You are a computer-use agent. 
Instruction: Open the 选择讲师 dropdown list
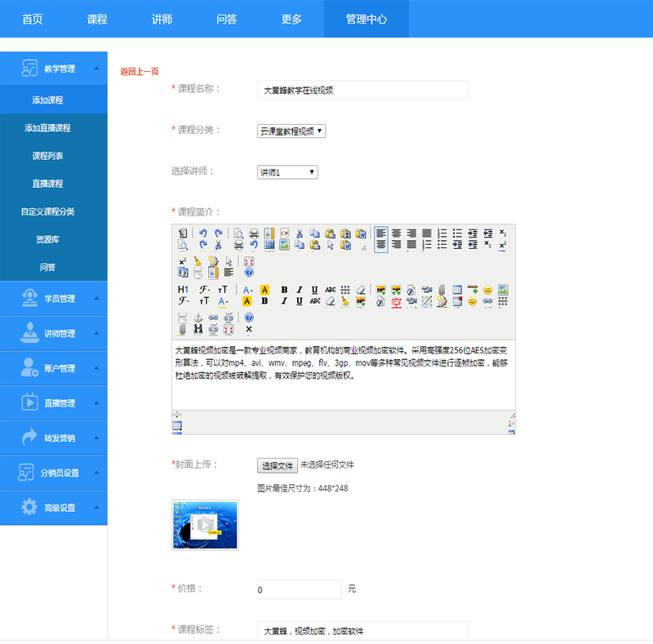click(287, 172)
